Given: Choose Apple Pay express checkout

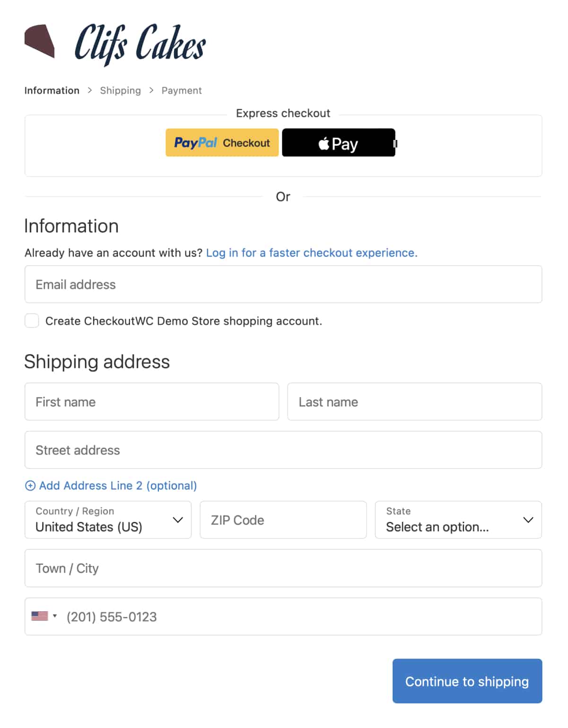Looking at the screenshot, I should click(x=338, y=143).
